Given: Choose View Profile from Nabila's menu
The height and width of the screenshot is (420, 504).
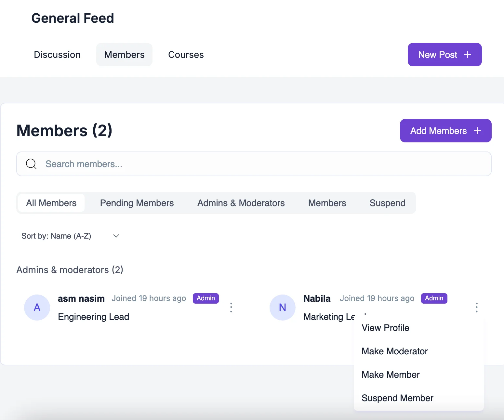Looking at the screenshot, I should (x=385, y=328).
